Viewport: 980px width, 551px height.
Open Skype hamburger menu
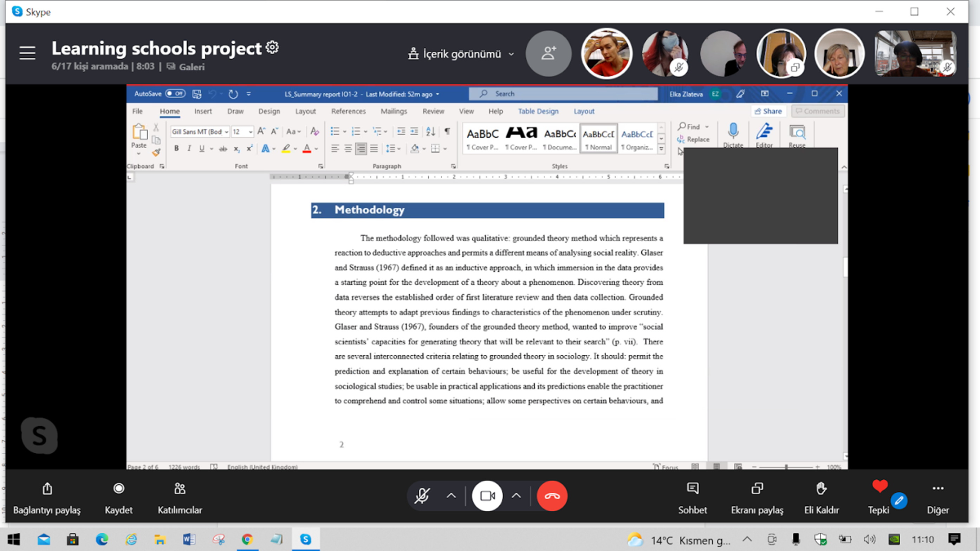point(27,53)
